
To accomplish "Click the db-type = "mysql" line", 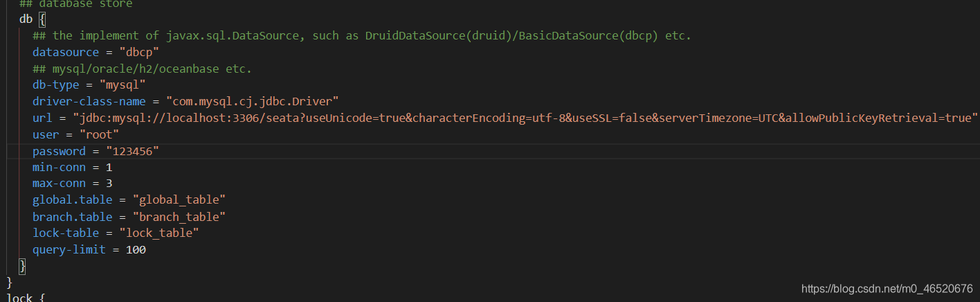I will (x=89, y=85).
